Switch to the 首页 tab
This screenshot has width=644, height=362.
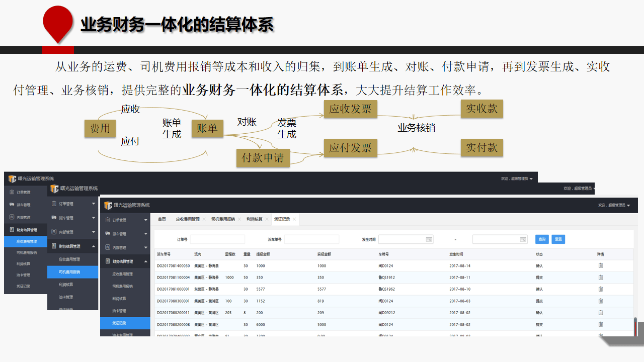(162, 219)
